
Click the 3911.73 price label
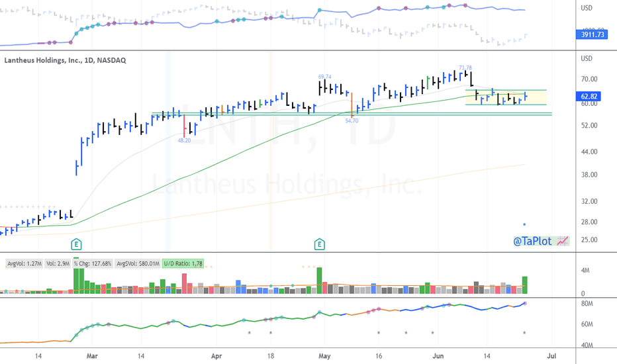coord(592,34)
